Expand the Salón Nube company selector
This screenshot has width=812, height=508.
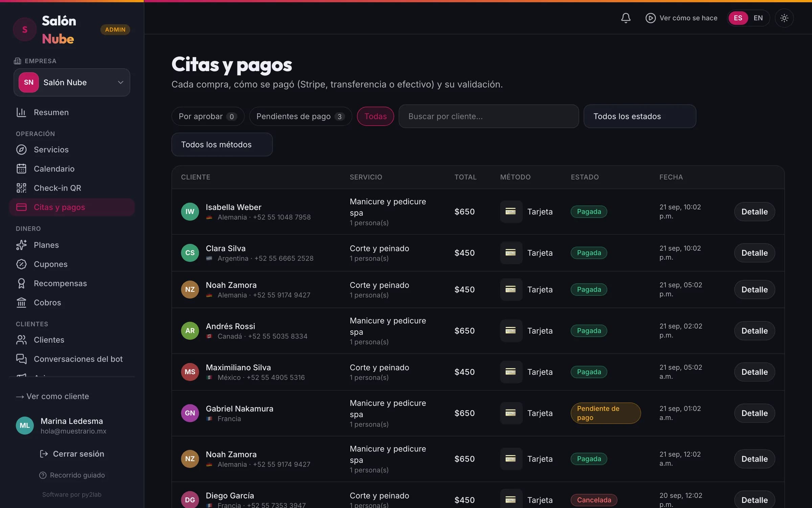pos(72,82)
